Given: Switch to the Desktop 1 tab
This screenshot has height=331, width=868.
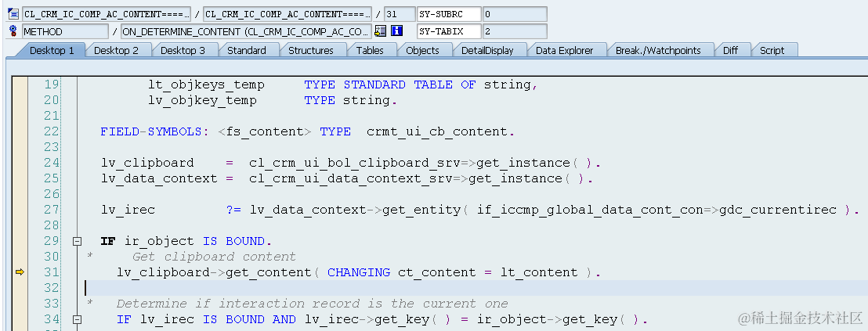Looking at the screenshot, I should coord(52,50).
